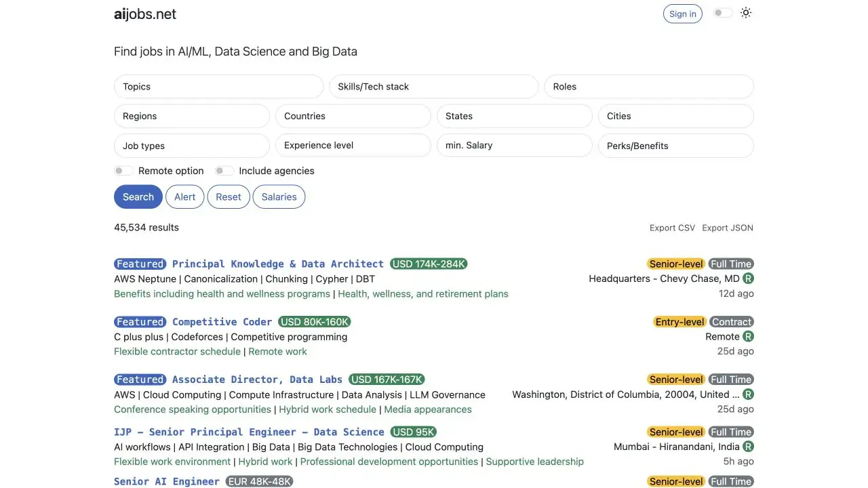The width and height of the screenshot is (868, 488).
Task: Expand the States filter
Action: click(x=515, y=116)
